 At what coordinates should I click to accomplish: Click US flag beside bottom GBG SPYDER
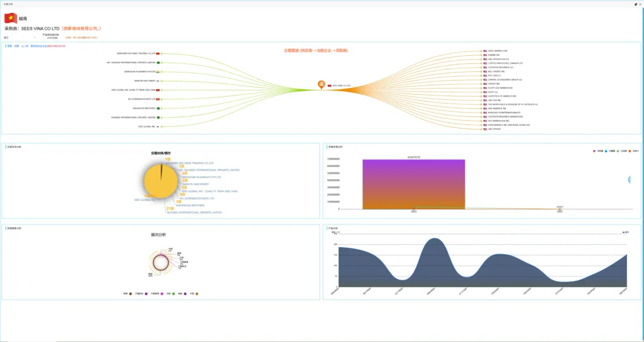(485, 129)
